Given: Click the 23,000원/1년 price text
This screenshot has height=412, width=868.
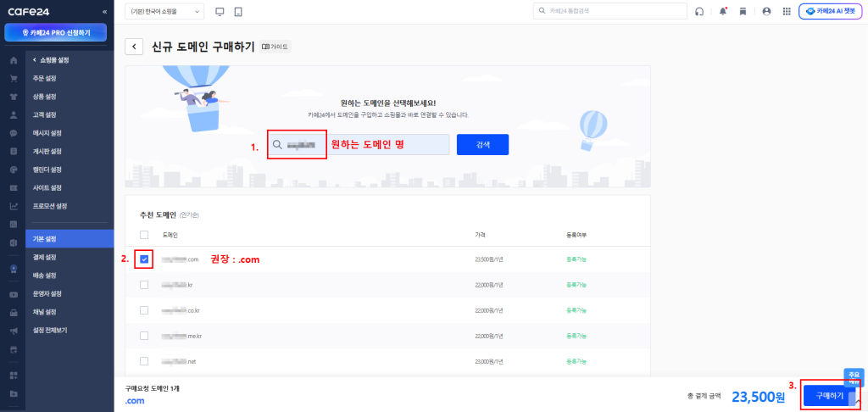Looking at the screenshot, I should pyautogui.click(x=489, y=361).
